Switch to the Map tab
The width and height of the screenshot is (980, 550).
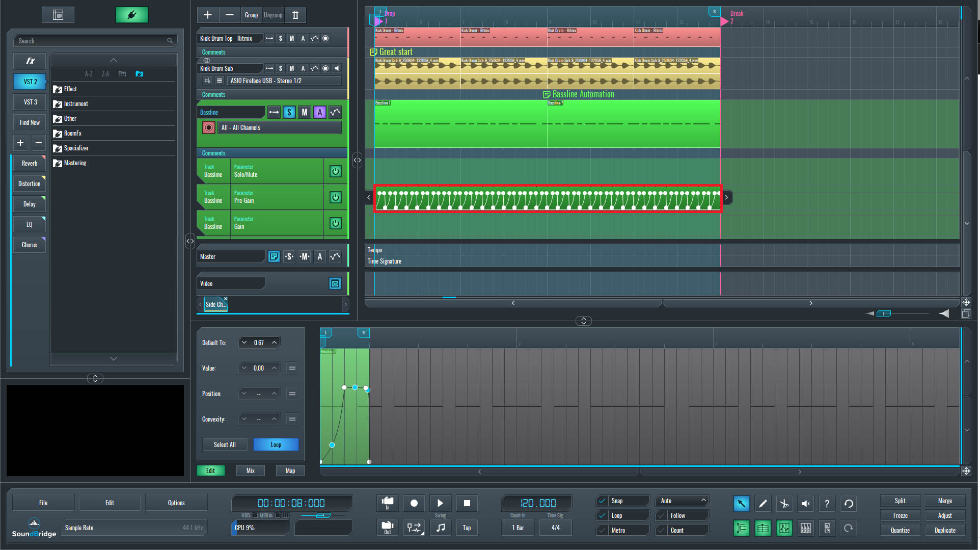pyautogui.click(x=290, y=470)
